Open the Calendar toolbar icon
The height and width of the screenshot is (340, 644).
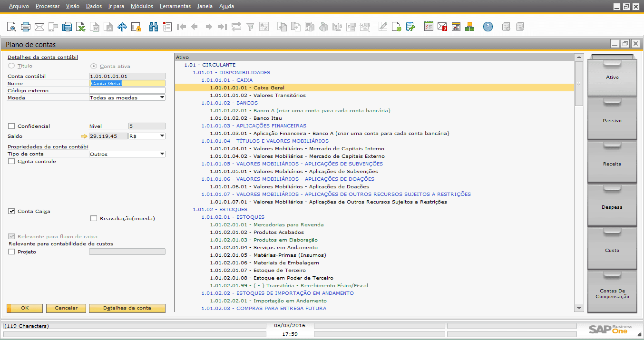pyautogui.click(x=456, y=27)
